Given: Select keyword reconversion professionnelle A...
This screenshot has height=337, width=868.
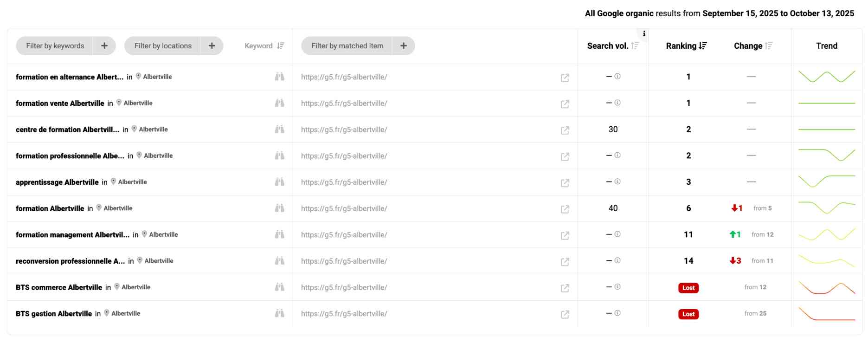Looking at the screenshot, I should pos(70,261).
